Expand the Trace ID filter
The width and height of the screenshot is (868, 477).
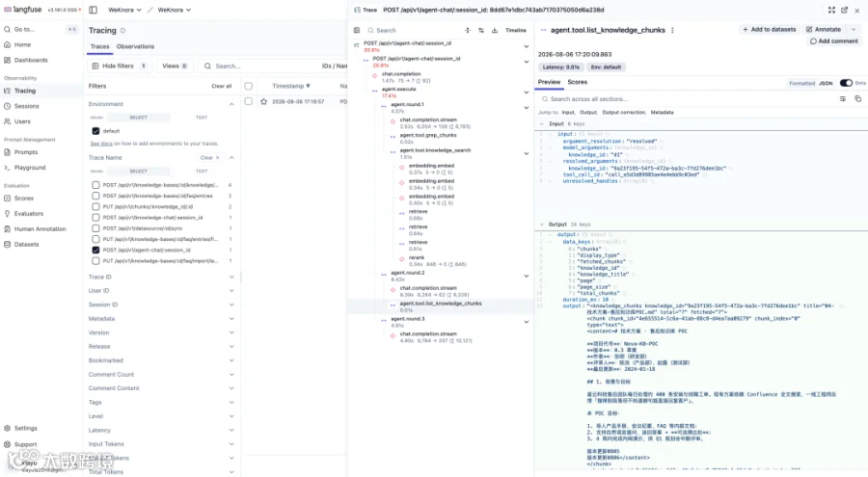231,277
